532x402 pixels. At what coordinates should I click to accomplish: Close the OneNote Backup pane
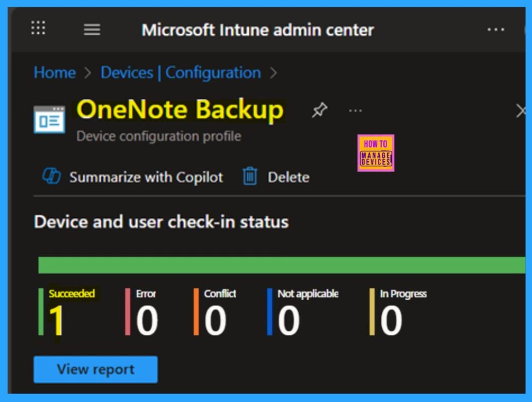[521, 111]
